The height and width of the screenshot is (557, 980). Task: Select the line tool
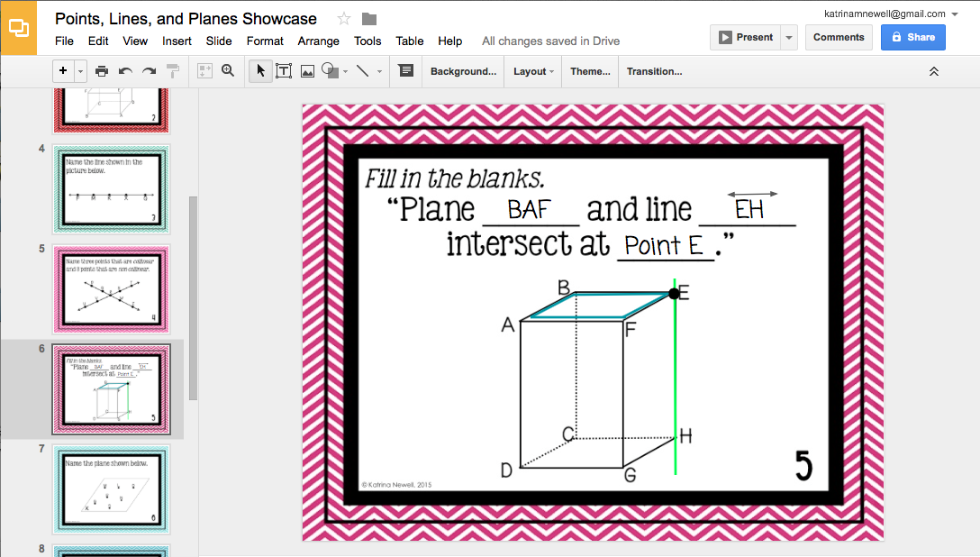click(362, 71)
